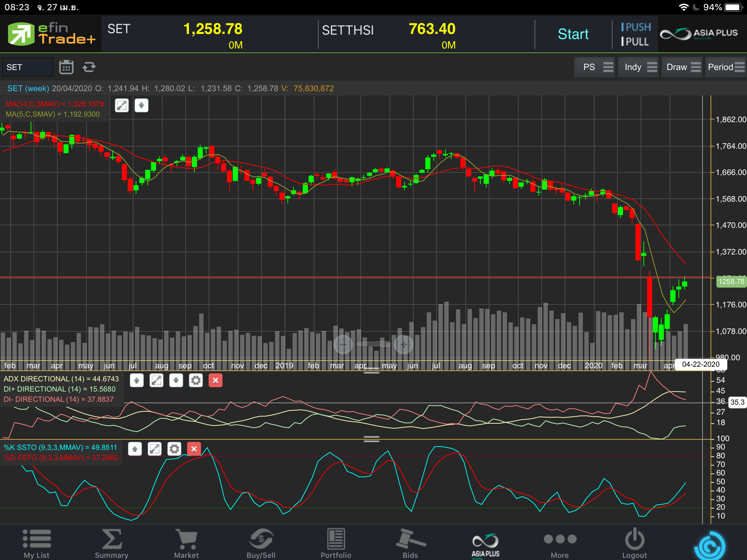Expand ADX indicator panel to fullscreen
Image resolution: width=747 pixels, height=560 pixels.
(x=156, y=381)
